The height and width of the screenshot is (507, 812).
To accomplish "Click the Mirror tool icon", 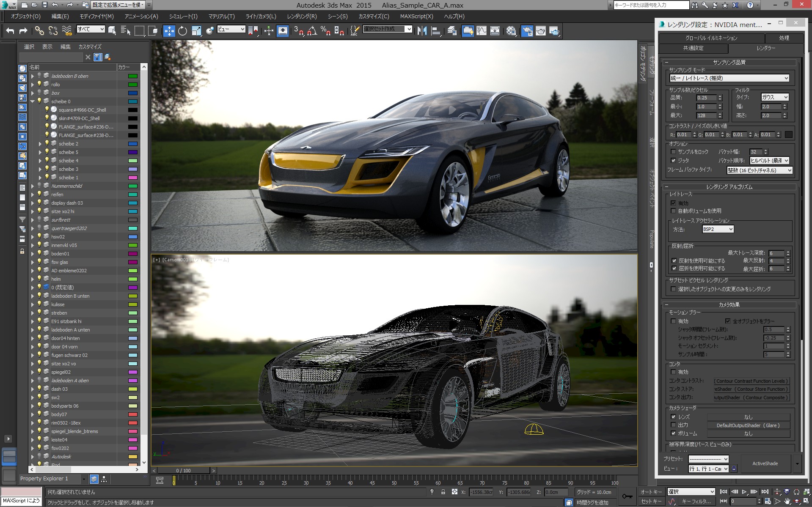I will 422,31.
